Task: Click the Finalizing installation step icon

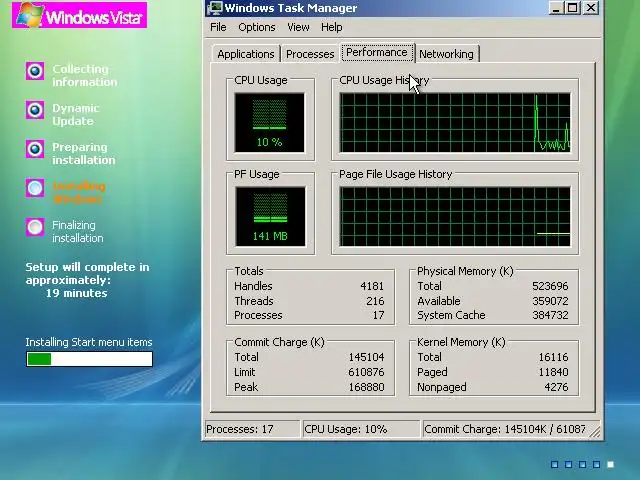Action: point(35,227)
